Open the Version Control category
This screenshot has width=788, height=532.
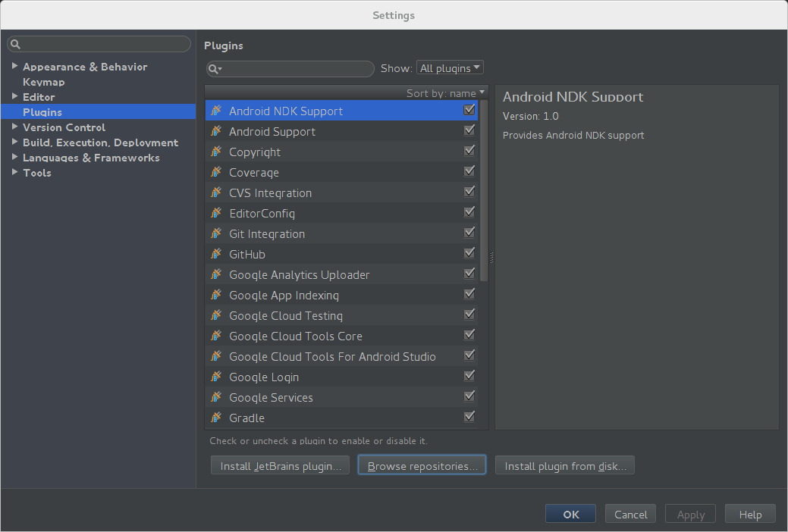tap(64, 127)
